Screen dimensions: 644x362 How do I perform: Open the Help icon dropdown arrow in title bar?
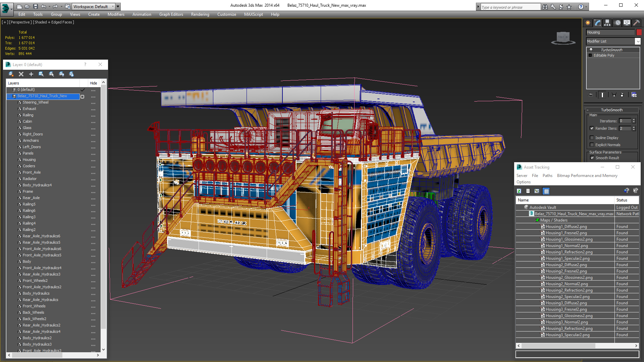(586, 7)
